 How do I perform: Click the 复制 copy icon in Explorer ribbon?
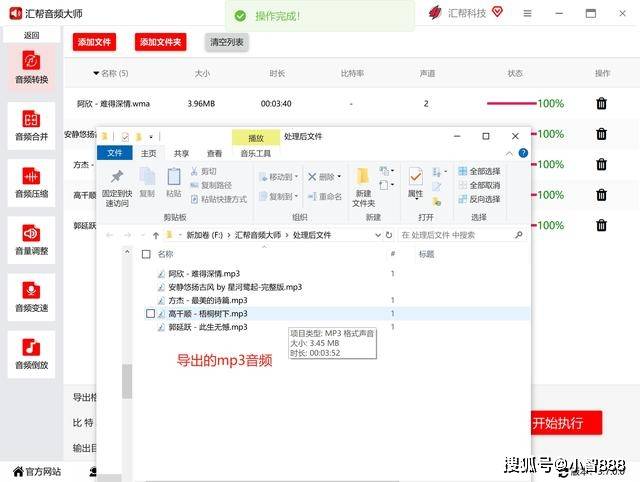(147, 177)
